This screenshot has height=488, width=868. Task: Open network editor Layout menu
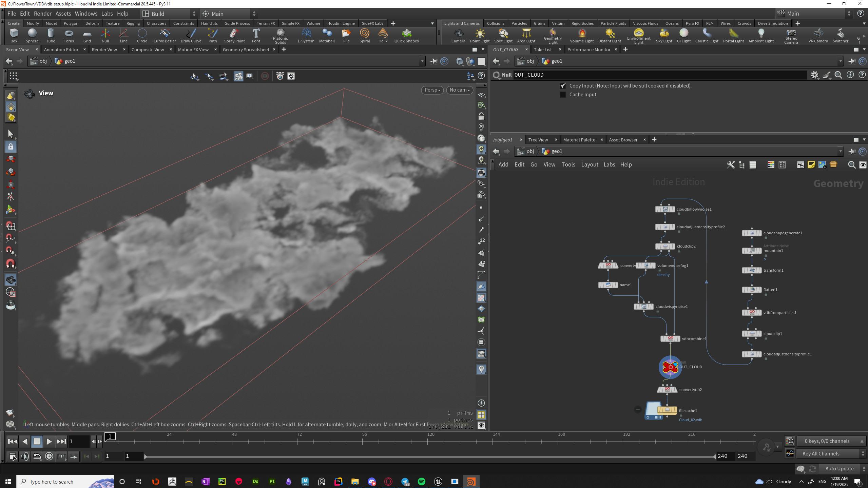590,164
